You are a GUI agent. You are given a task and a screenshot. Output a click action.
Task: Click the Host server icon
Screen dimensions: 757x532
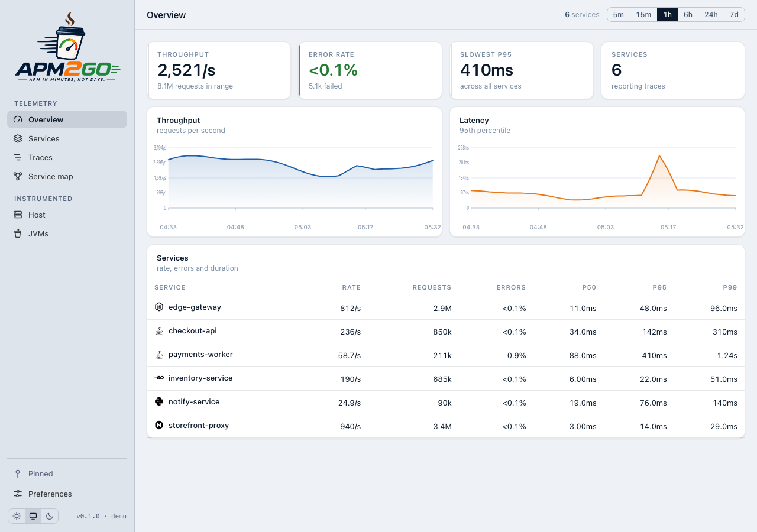pos(18,215)
